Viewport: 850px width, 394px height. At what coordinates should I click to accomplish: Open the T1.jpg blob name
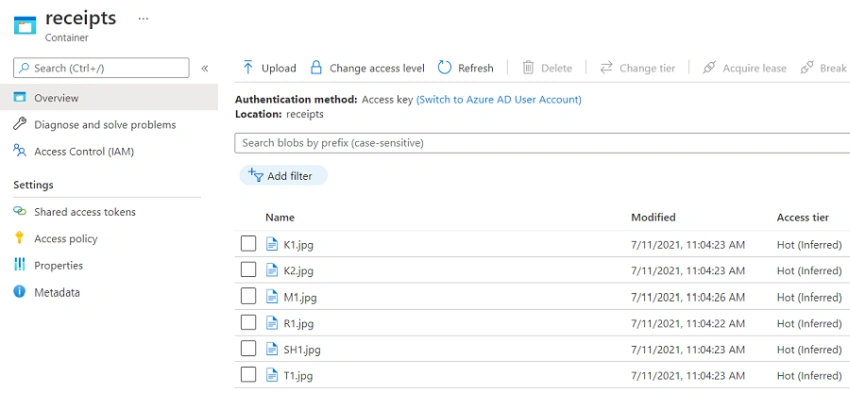[298, 375]
